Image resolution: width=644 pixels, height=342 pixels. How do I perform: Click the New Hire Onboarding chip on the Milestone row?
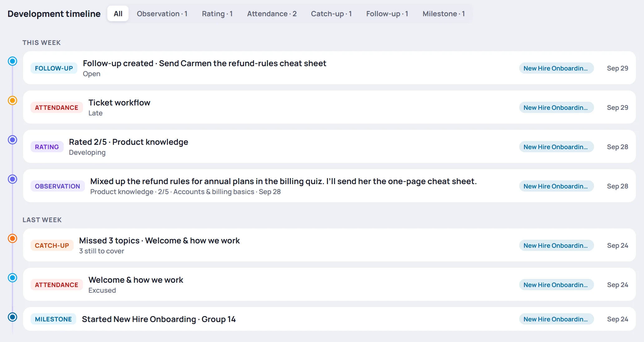coord(556,319)
